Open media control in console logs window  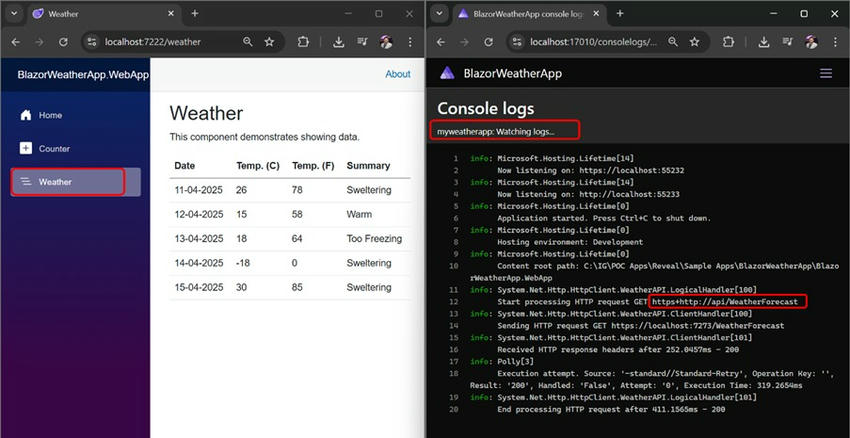tap(787, 42)
